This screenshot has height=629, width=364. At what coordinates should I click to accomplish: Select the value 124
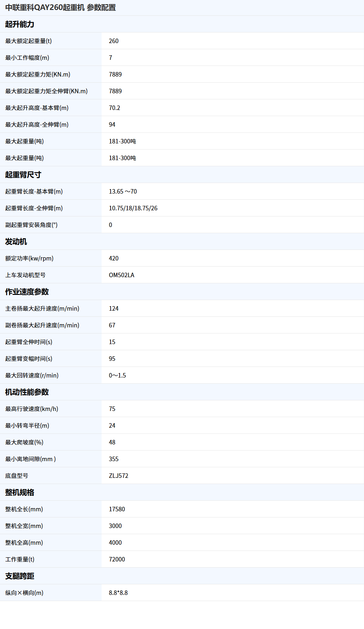pyautogui.click(x=114, y=308)
